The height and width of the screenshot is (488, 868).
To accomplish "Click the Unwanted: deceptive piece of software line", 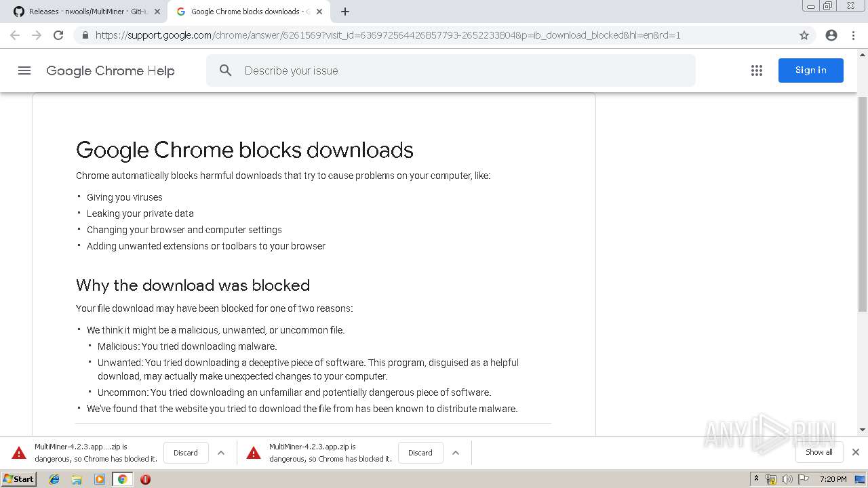I will coord(308,369).
